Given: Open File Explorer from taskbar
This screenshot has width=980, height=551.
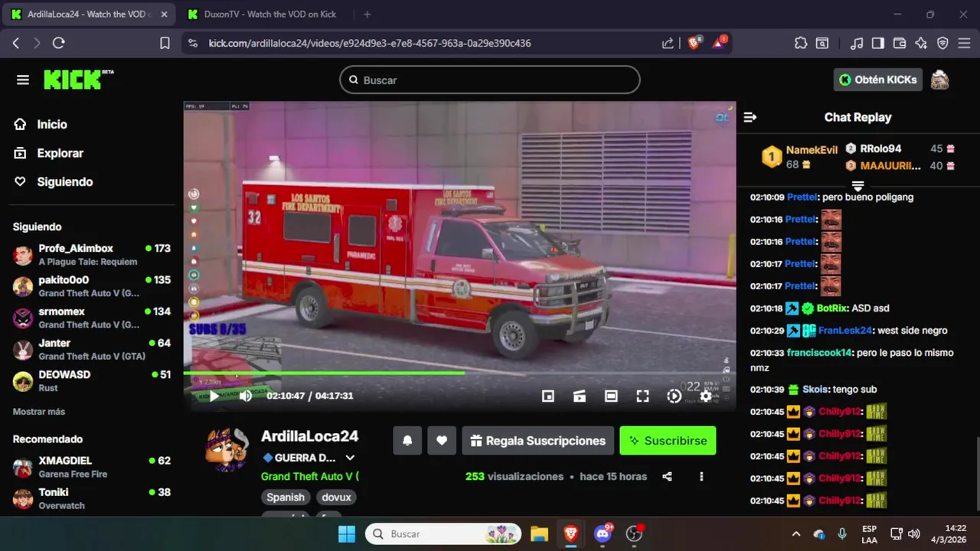Looking at the screenshot, I should click(x=539, y=533).
